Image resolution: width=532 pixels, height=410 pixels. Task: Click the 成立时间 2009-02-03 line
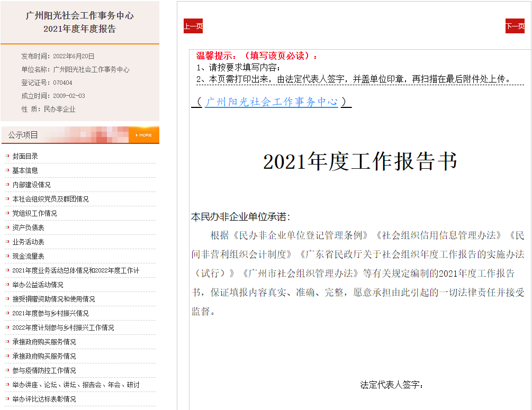[x=53, y=96]
